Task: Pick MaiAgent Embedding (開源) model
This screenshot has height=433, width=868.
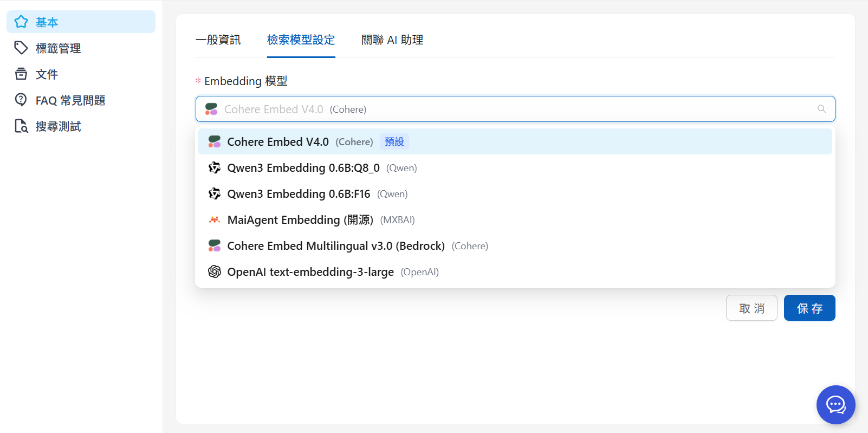Action: [300, 220]
